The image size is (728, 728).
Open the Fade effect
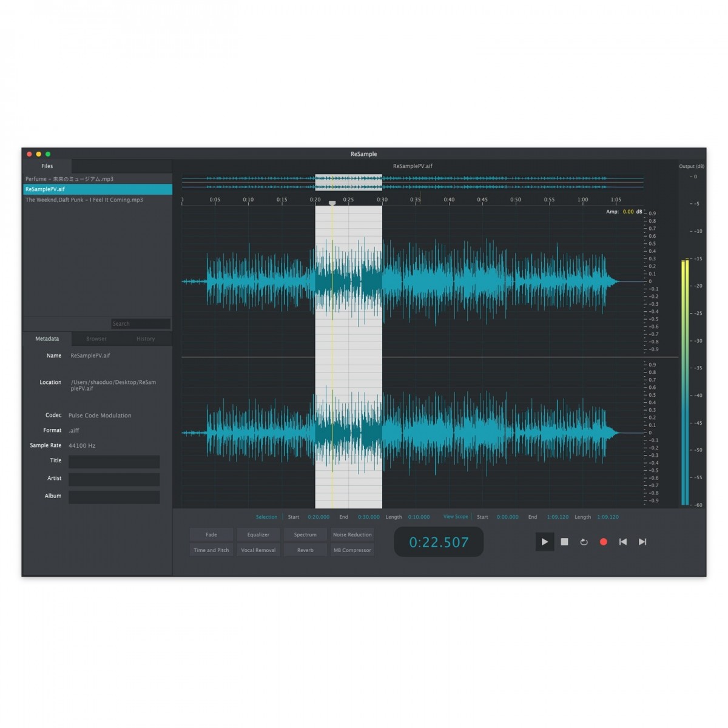(211, 534)
